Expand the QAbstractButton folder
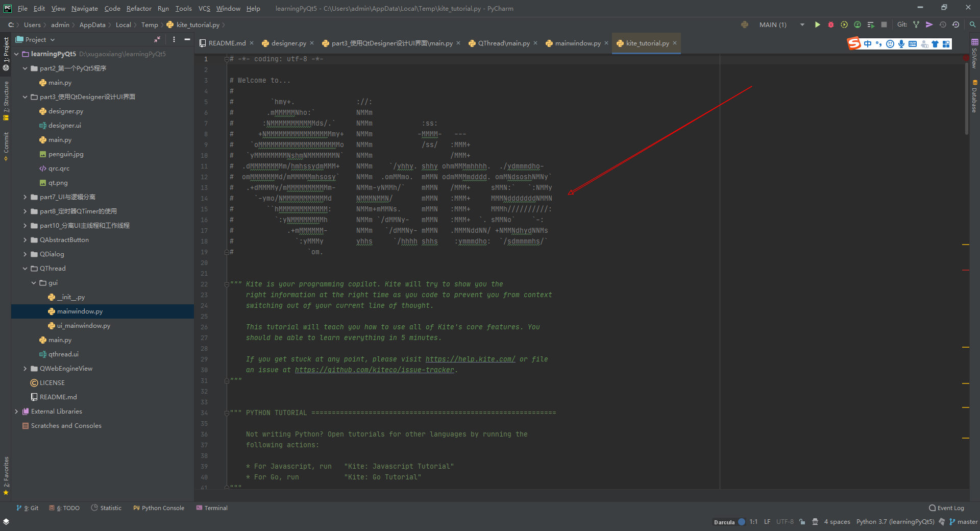Image resolution: width=980 pixels, height=531 pixels. pos(25,239)
